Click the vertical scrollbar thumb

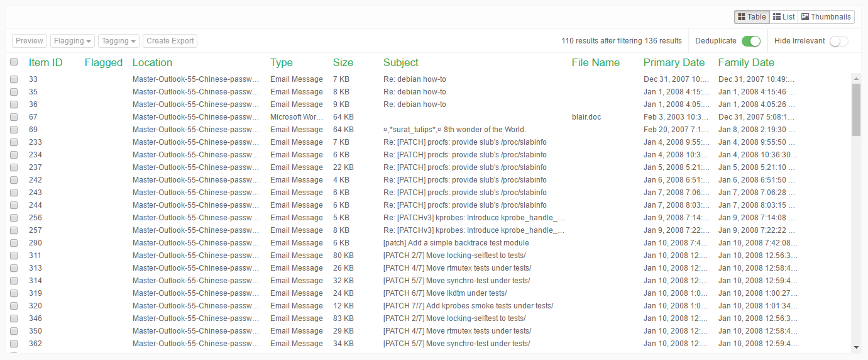pyautogui.click(x=855, y=109)
